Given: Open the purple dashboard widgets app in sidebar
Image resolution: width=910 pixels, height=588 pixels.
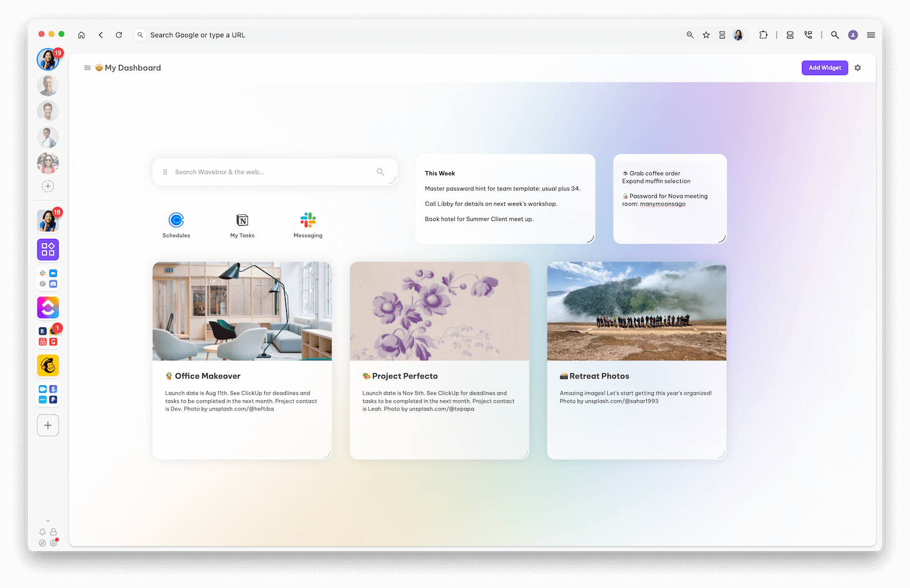Looking at the screenshot, I should [x=48, y=249].
